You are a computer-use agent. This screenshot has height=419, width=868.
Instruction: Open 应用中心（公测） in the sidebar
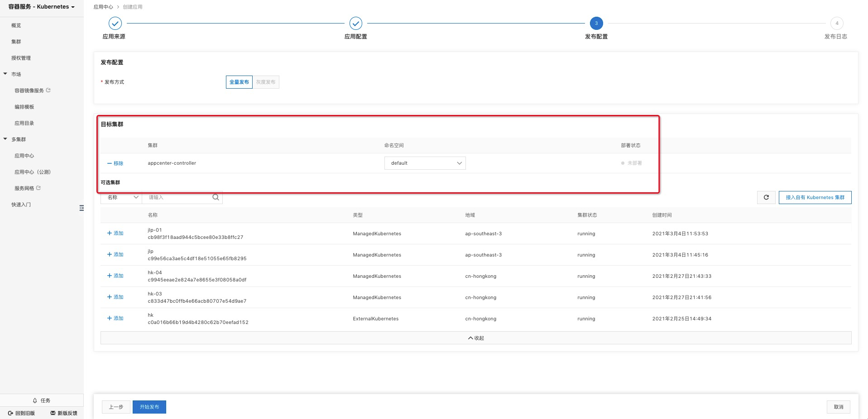pos(33,172)
